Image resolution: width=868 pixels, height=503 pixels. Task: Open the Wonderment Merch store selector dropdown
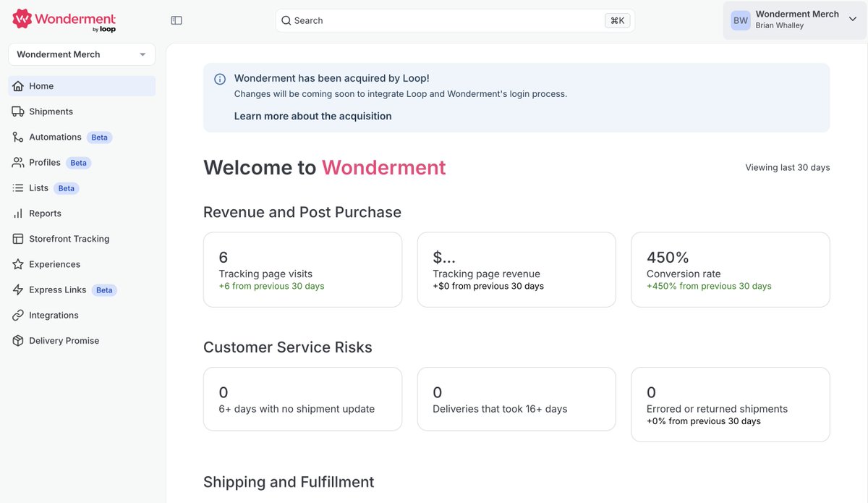(x=82, y=54)
